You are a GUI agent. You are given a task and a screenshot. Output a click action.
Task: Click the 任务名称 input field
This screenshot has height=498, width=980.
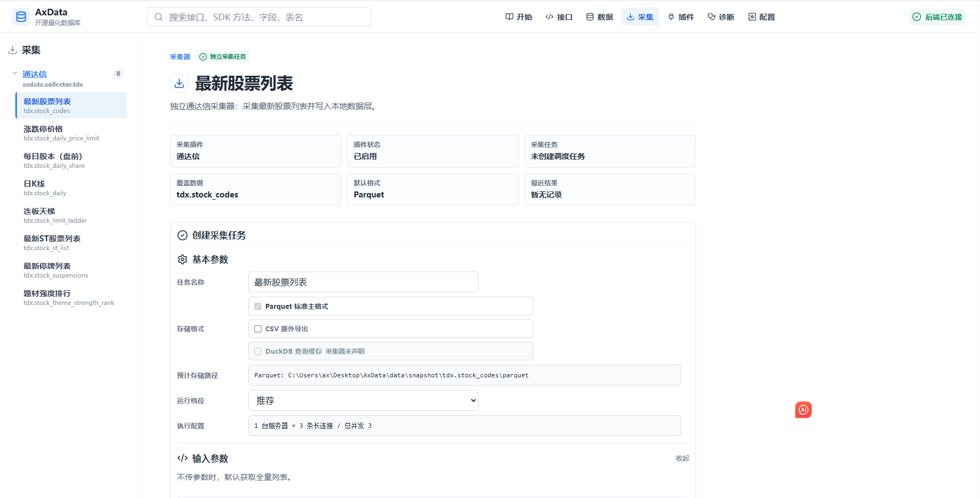coord(363,282)
